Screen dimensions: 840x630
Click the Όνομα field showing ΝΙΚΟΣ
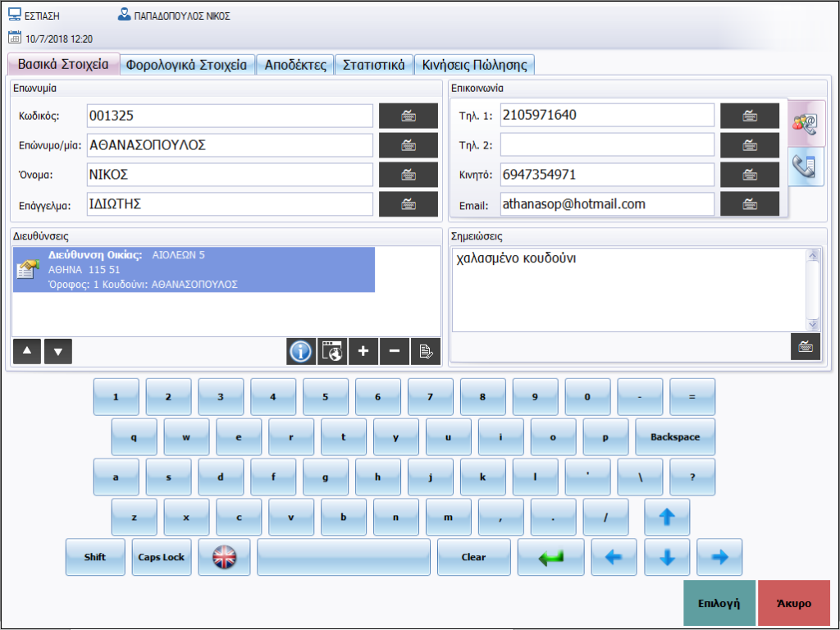click(x=230, y=175)
